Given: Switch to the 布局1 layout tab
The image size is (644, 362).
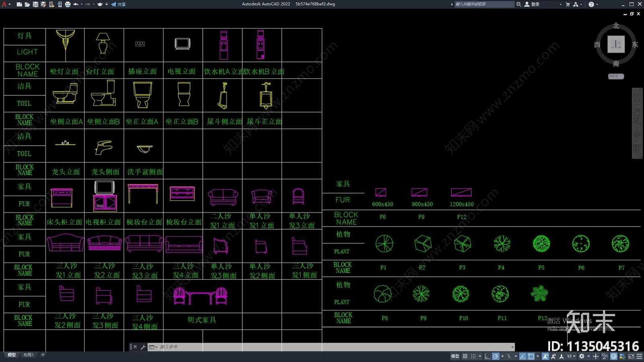Looking at the screenshot, I should coord(28,355).
